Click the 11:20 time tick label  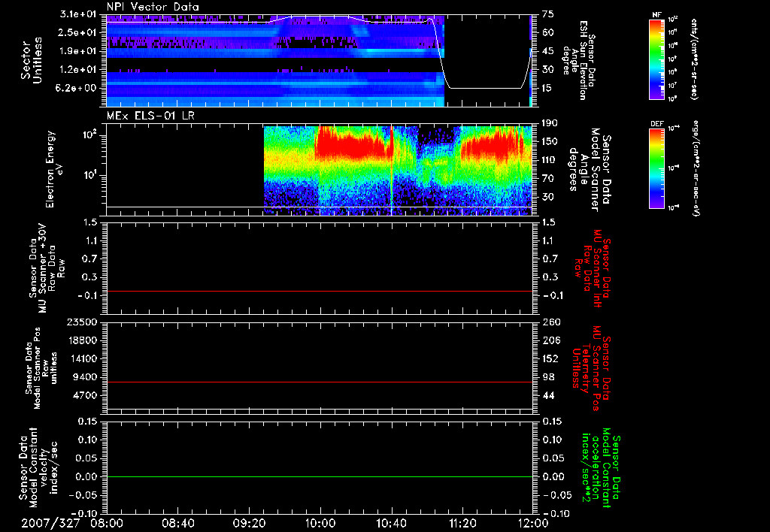(462, 523)
